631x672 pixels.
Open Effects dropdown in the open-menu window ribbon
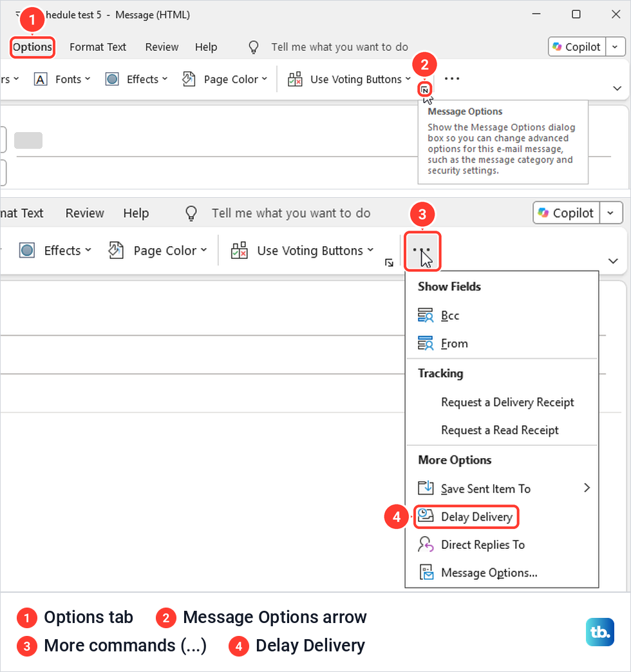coord(55,250)
